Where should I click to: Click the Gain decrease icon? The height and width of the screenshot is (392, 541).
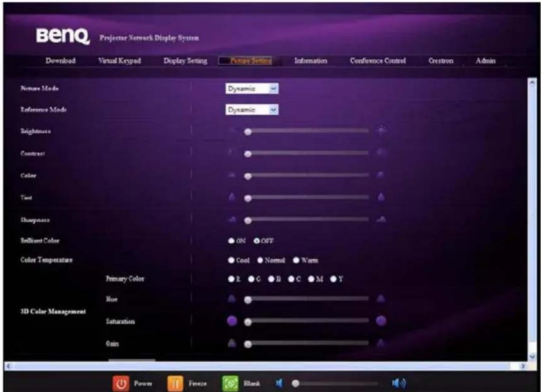[x=232, y=343]
